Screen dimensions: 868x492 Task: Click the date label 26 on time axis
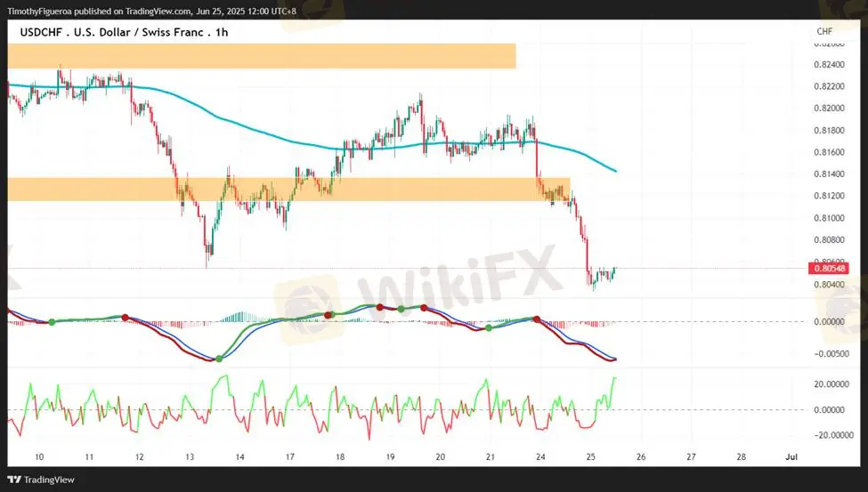pos(641,457)
